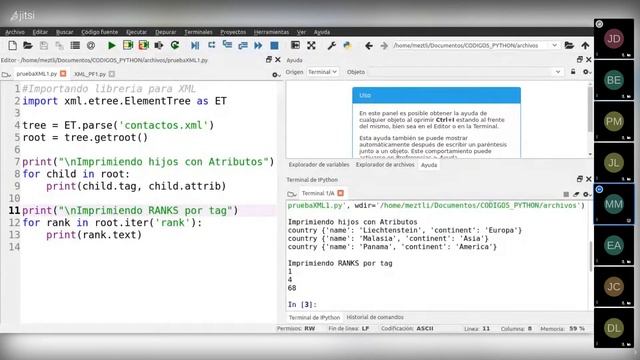The height and width of the screenshot is (360, 640).
Task: Go to parent directory up arrow
Action: [x=585, y=45]
